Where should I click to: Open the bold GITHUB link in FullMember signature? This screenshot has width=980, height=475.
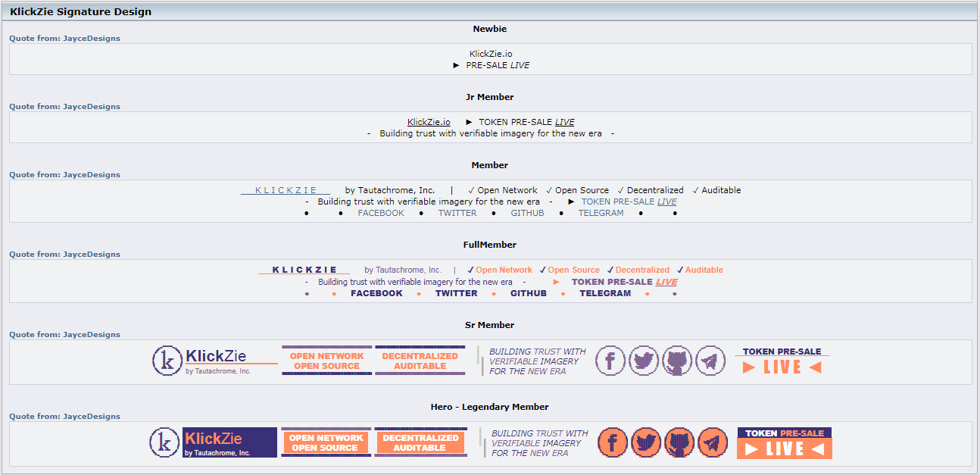(529, 293)
